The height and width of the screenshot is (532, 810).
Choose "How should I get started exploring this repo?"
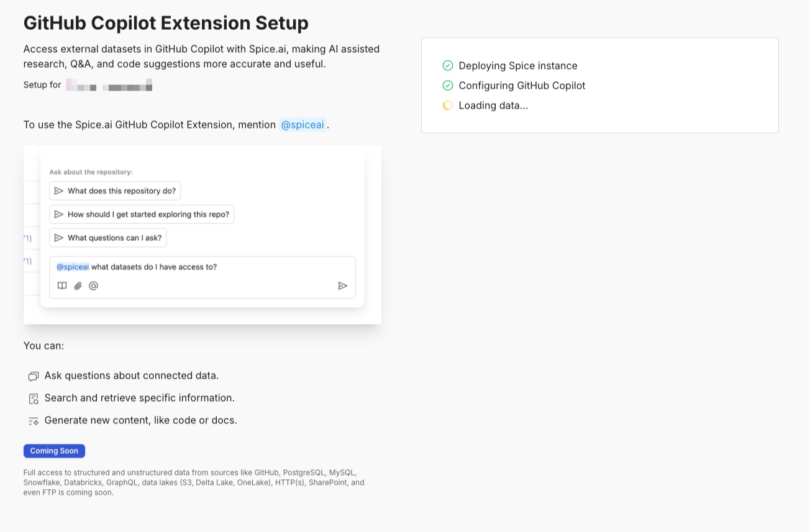click(142, 214)
